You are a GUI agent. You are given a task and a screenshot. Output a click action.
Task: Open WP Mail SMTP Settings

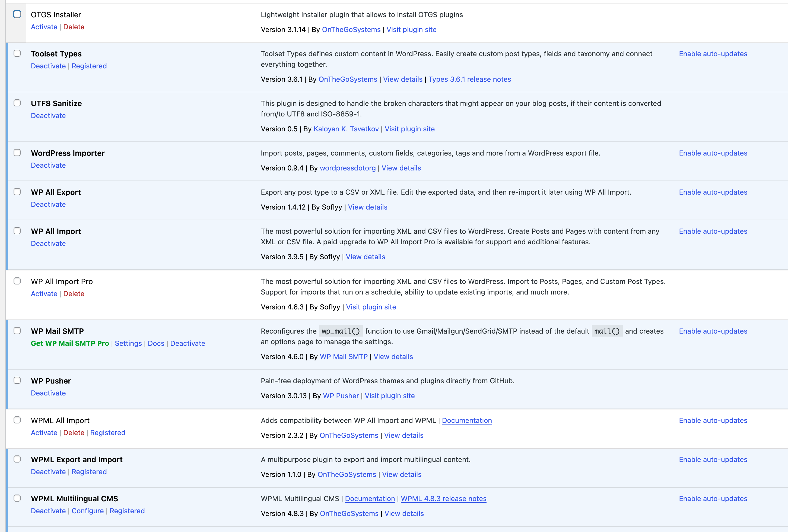coord(128,343)
